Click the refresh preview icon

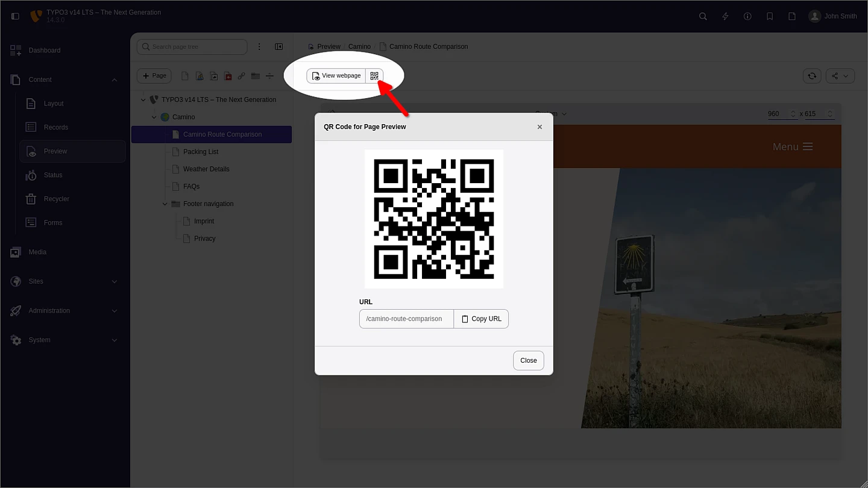point(812,76)
